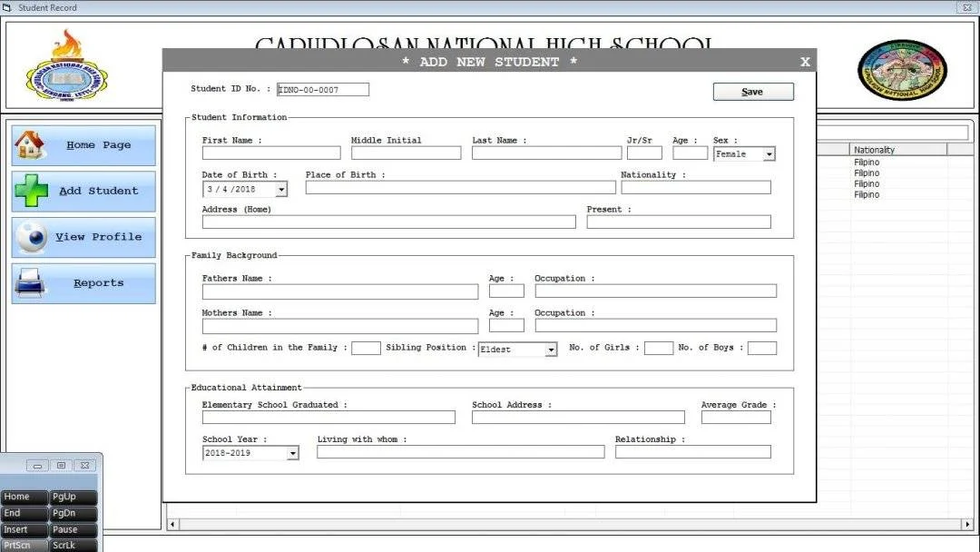The image size is (980, 552).
Task: Click the school torch logo emblem
Action: [x=66, y=65]
